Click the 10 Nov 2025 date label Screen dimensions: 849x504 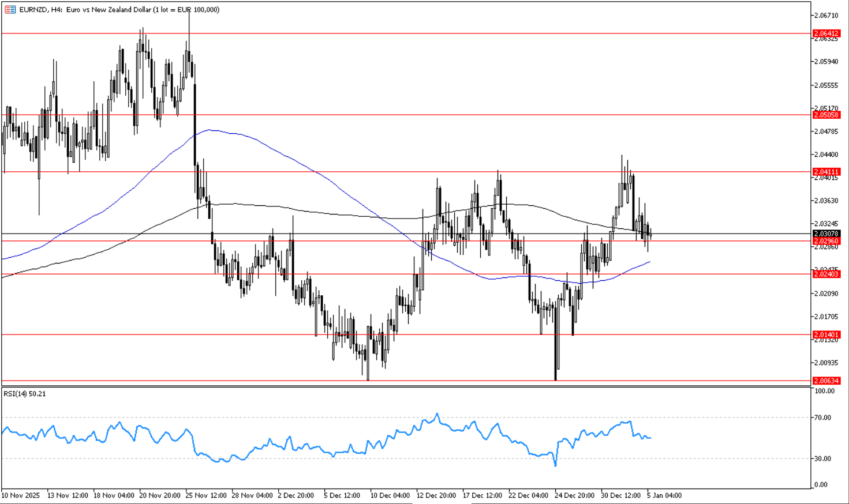[x=21, y=495]
